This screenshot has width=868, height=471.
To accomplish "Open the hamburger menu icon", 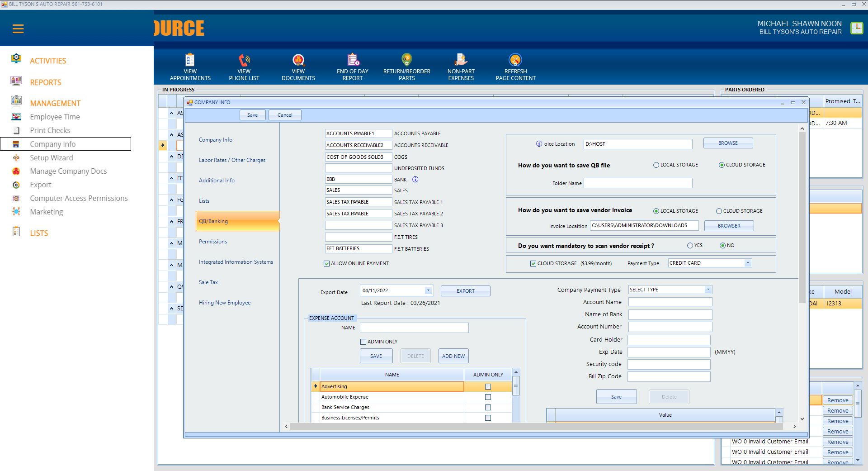I will pyautogui.click(x=18, y=29).
